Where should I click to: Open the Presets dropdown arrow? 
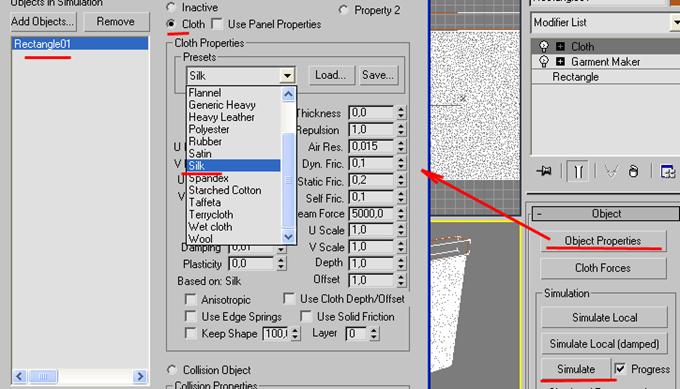tap(287, 76)
